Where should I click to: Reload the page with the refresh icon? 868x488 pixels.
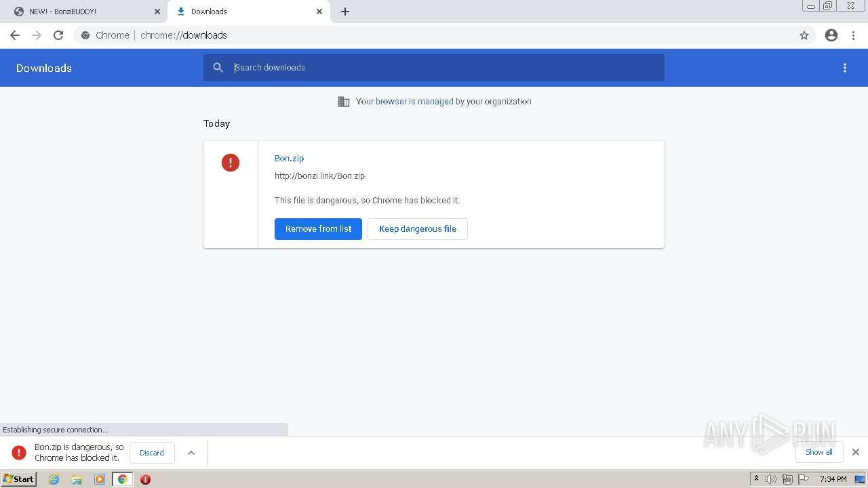pyautogui.click(x=58, y=35)
